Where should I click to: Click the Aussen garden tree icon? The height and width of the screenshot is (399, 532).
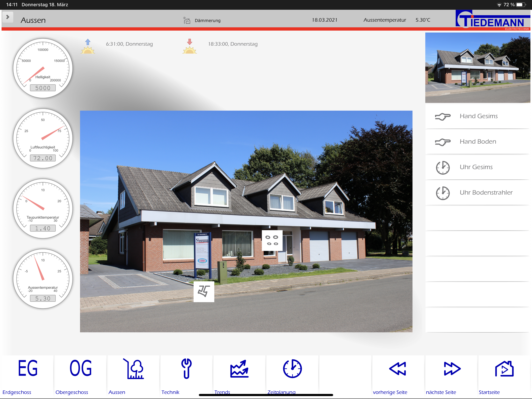133,369
